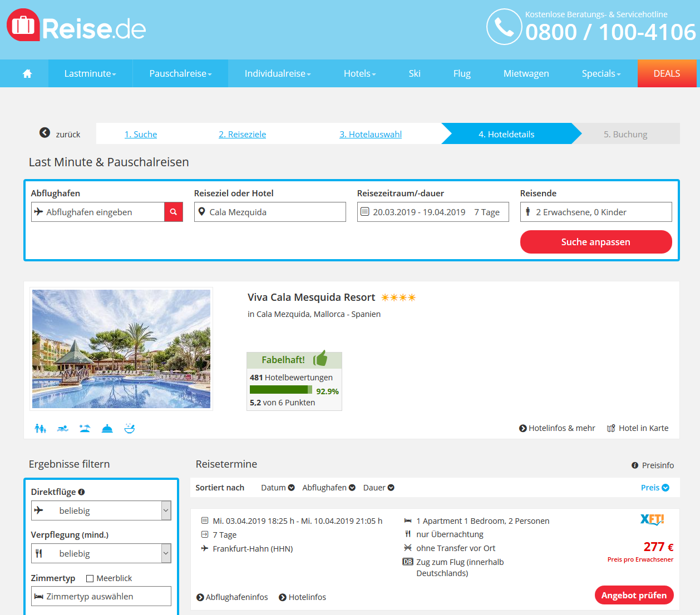Open the DEALS menu item
This screenshot has width=700, height=615.
[667, 73]
